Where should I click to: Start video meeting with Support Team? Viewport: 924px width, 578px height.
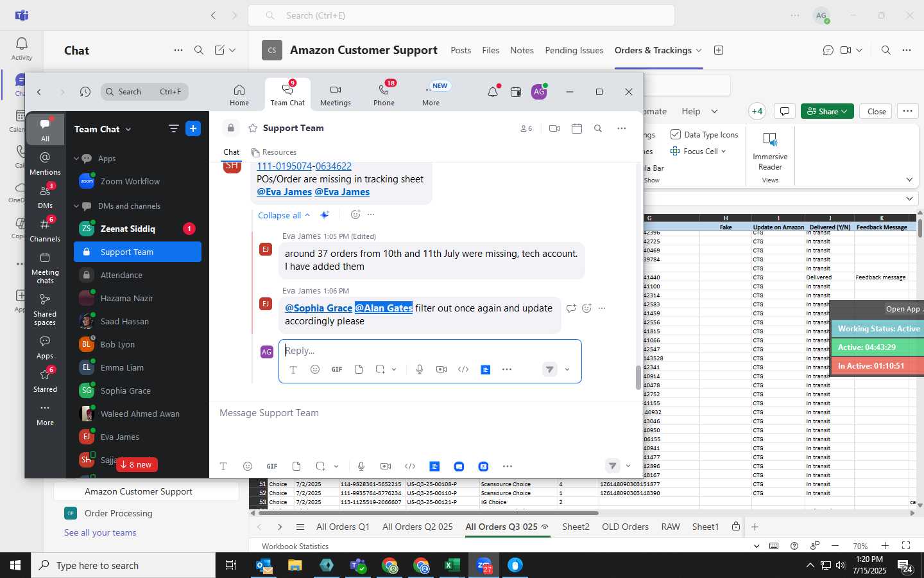(x=554, y=128)
